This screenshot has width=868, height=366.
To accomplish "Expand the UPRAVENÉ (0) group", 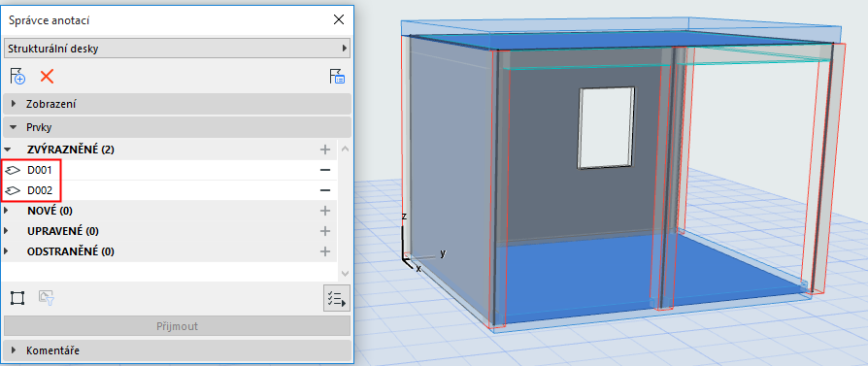I will tap(7, 231).
